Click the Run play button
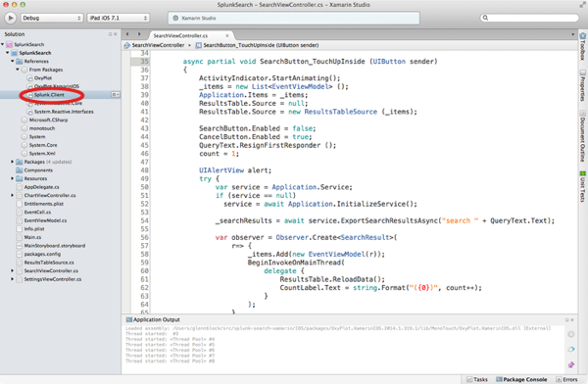Viewport: 588px width, 384px height. tap(11, 18)
